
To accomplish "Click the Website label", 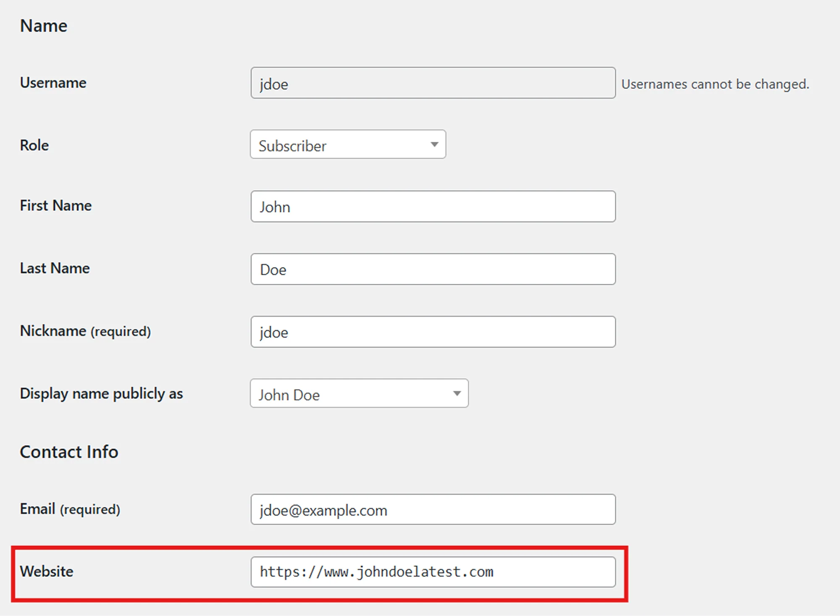I will pos(47,571).
